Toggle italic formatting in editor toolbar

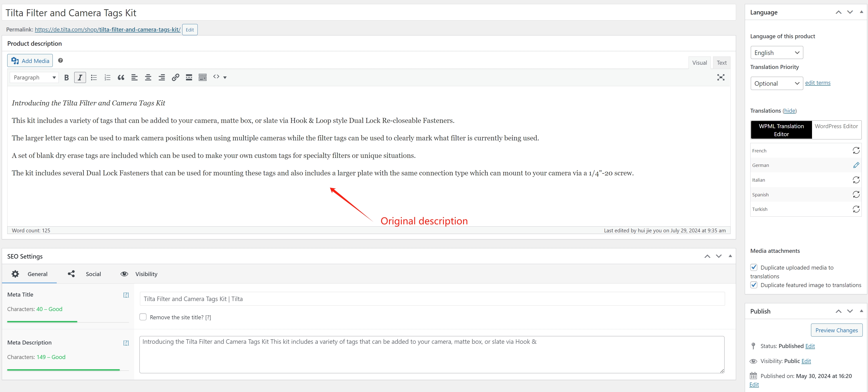80,77
